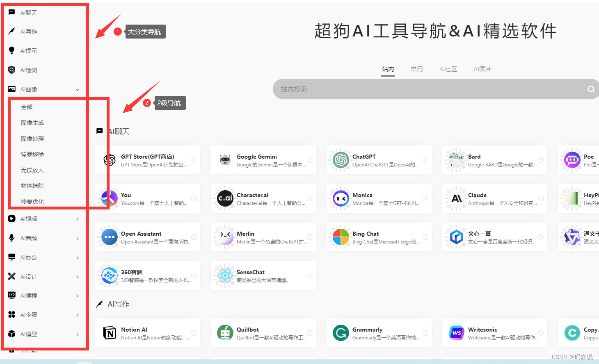Click the ChatGPT logo icon
This screenshot has width=599, height=364.
[x=341, y=160]
